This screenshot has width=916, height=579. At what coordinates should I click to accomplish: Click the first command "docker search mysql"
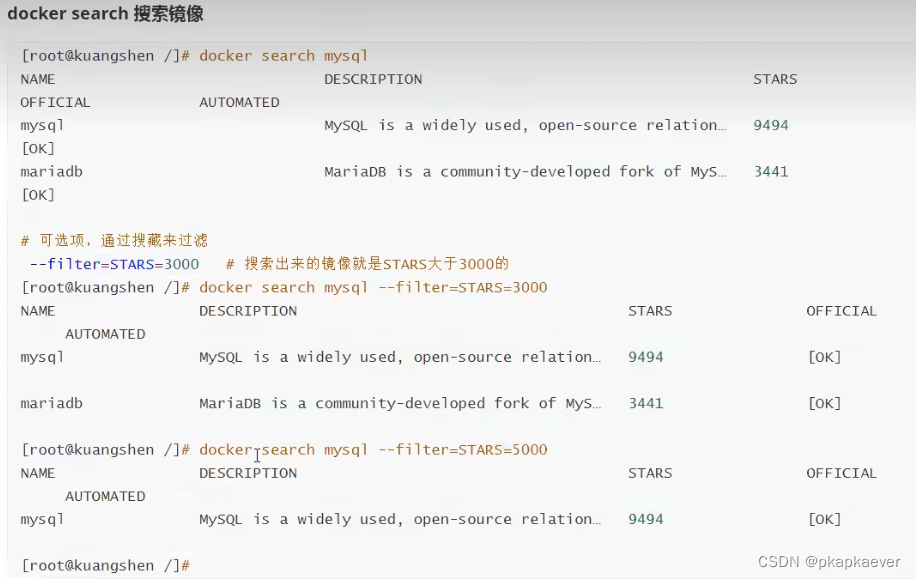pos(283,56)
